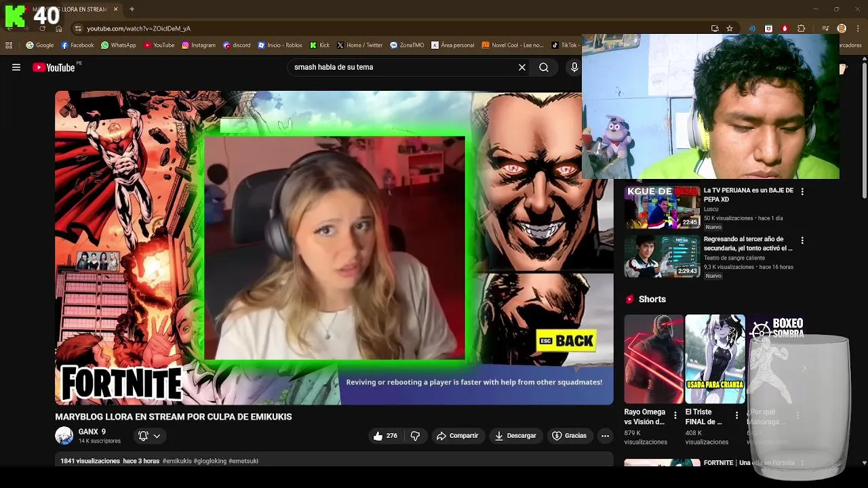Open options menu for 'Regresando al tercer año' video
Viewport: 868px width, 488px height.
coord(802,241)
